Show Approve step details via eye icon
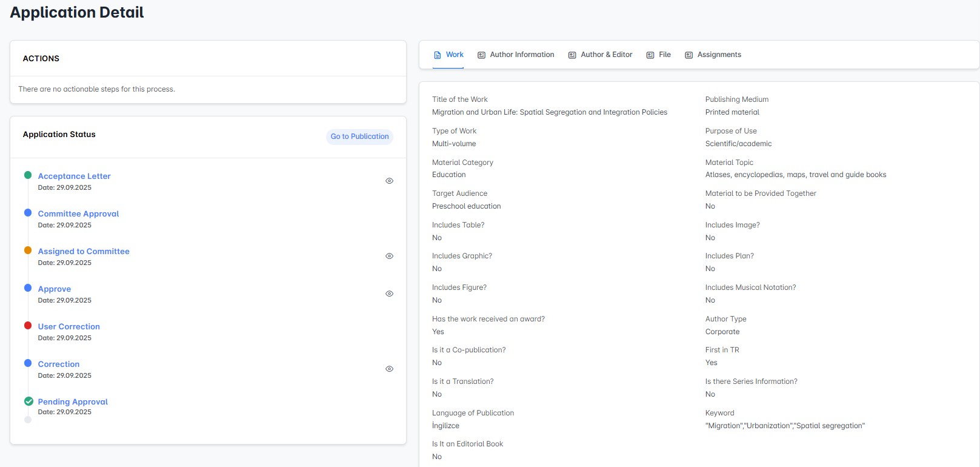Image resolution: width=980 pixels, height=467 pixels. tap(390, 294)
